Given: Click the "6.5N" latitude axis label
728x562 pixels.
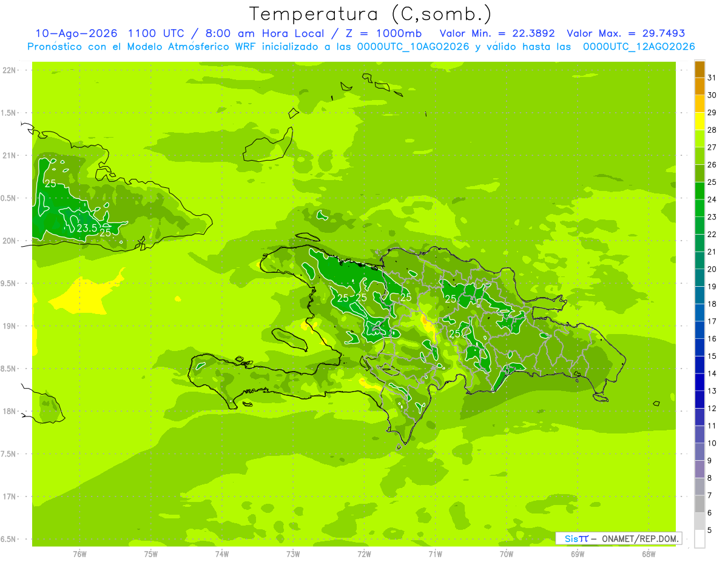Looking at the screenshot, I should point(9,539).
